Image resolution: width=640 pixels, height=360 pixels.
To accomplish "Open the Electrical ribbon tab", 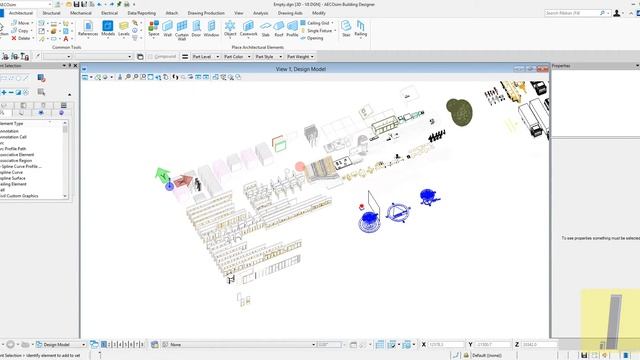I will [x=109, y=13].
